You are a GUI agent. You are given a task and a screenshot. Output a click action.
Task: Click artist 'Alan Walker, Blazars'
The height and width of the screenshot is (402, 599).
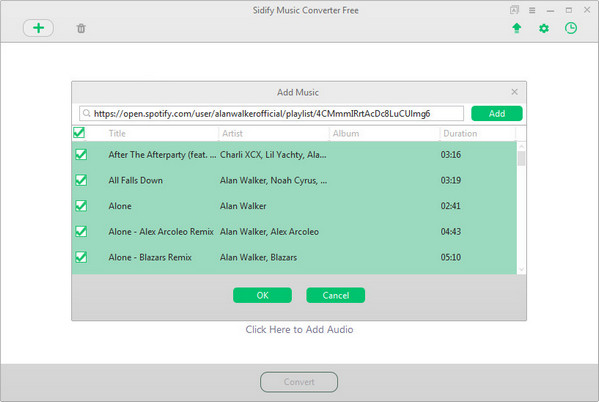pos(258,257)
